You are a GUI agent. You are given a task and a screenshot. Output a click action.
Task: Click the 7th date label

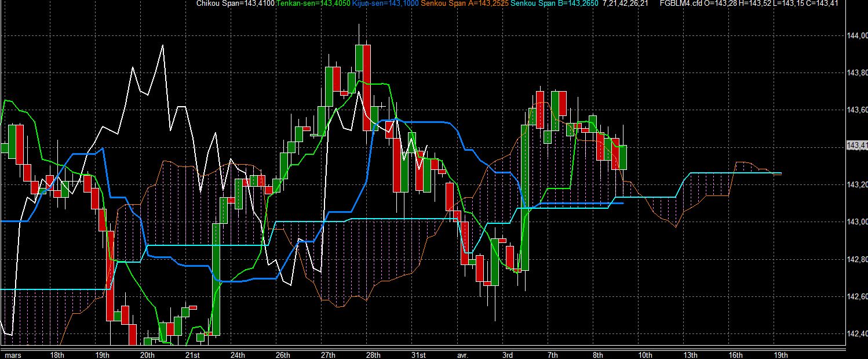point(553,355)
